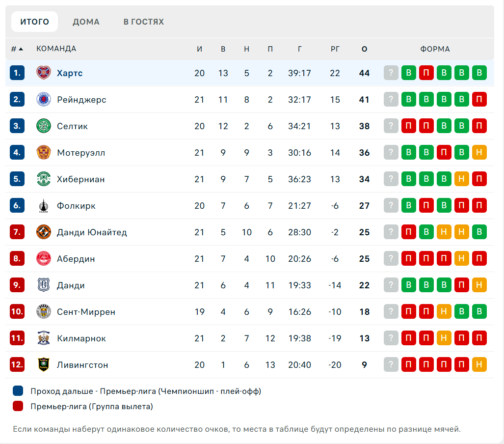Click the red relegation group legend swatch
504x444 pixels.
[18, 406]
